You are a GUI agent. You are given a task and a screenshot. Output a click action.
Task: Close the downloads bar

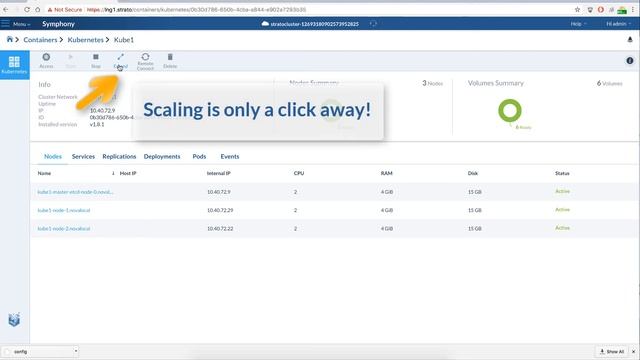tap(633, 351)
